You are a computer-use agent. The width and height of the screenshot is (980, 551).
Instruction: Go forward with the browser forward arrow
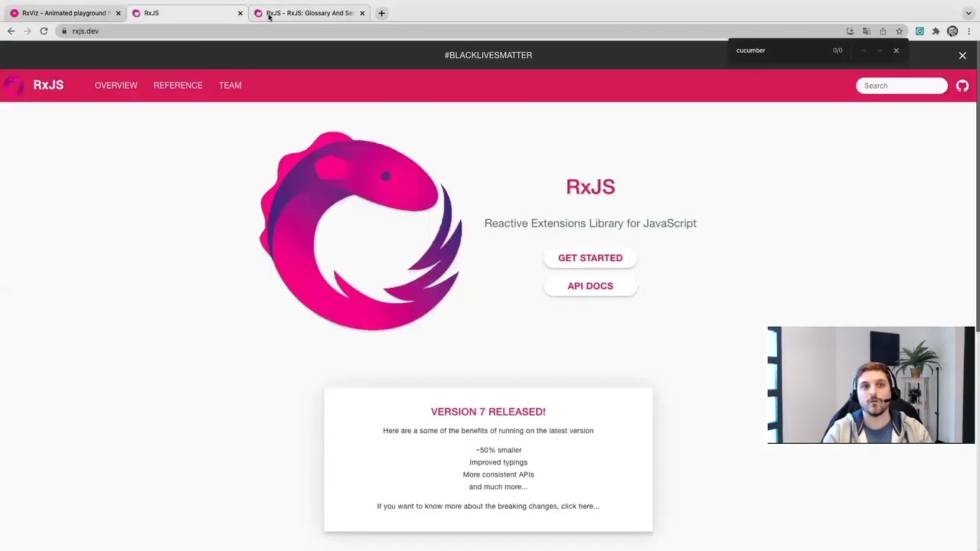tap(27, 31)
